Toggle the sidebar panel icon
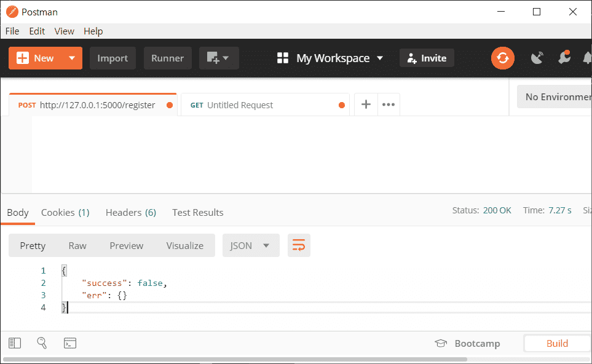Viewport: 592px width, 364px height. pyautogui.click(x=15, y=343)
